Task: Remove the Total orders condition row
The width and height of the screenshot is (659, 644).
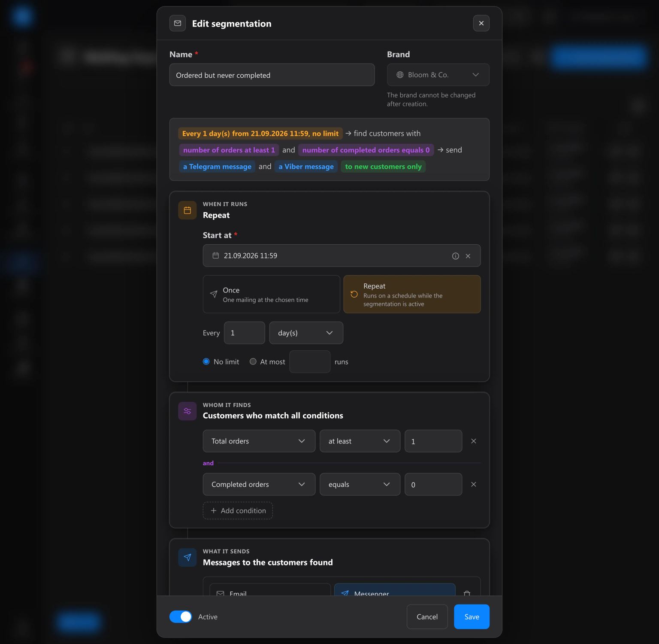Action: tap(474, 441)
